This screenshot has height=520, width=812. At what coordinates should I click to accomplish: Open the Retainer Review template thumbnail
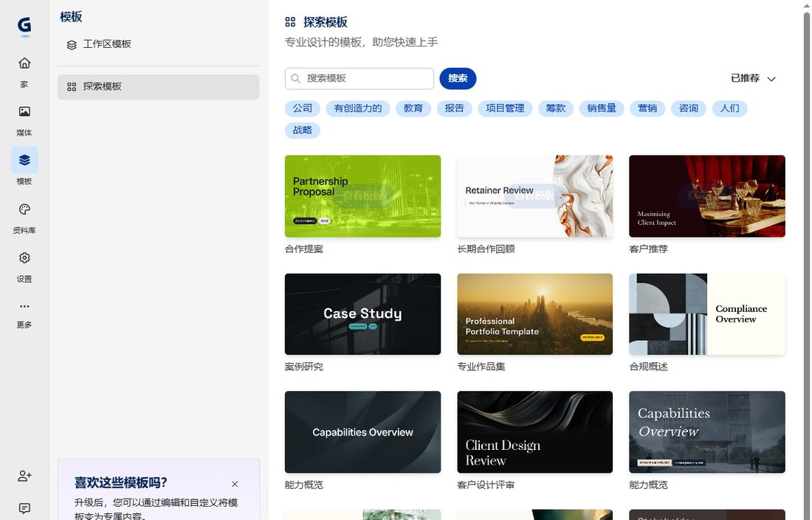pos(535,196)
